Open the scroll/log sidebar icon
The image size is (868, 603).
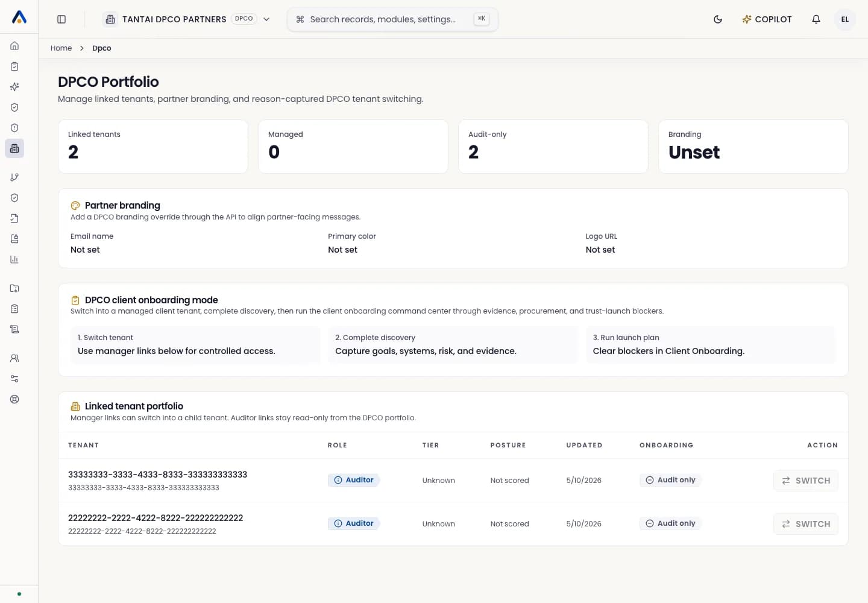coord(14,329)
